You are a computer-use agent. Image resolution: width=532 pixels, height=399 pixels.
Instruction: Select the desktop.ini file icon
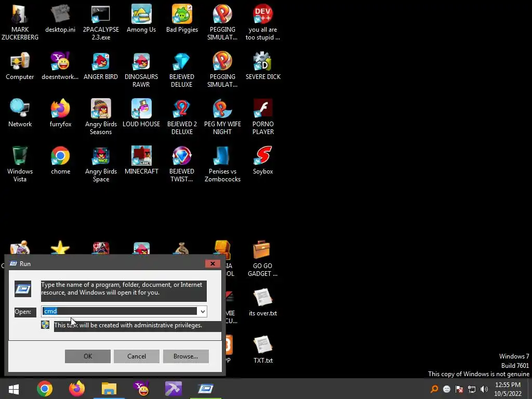pyautogui.click(x=60, y=19)
